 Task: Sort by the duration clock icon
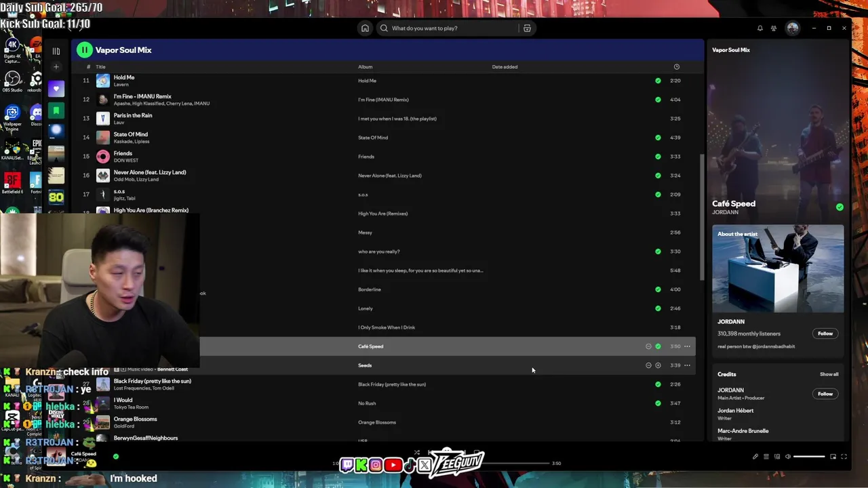click(676, 66)
